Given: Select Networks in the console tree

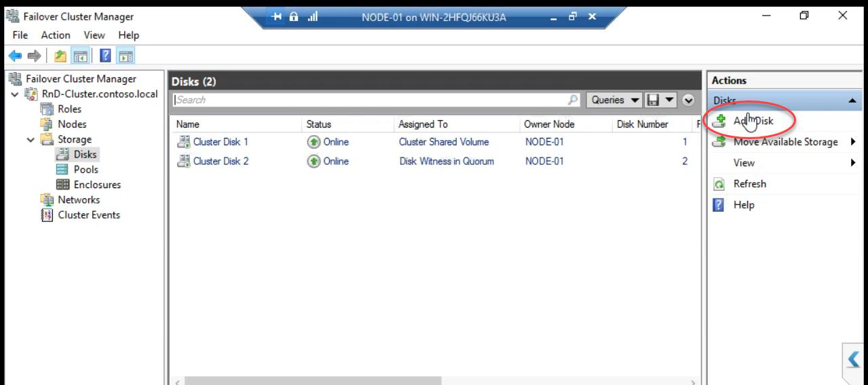Looking at the screenshot, I should (x=79, y=200).
